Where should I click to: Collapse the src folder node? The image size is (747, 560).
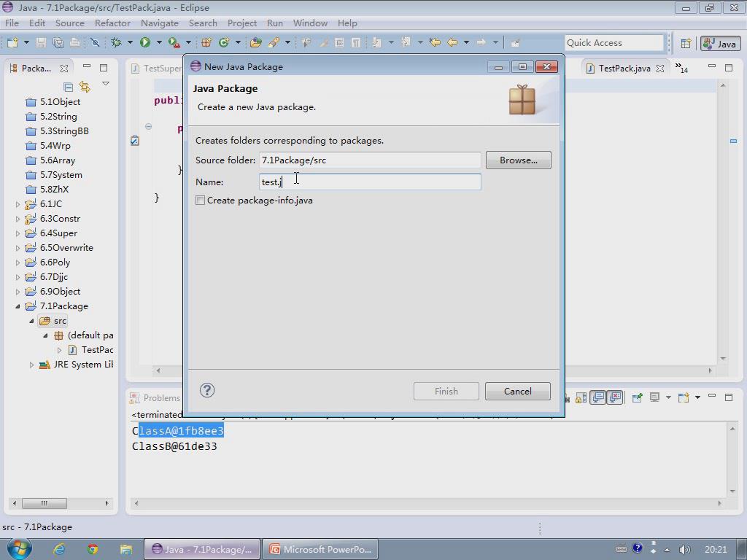[31, 321]
